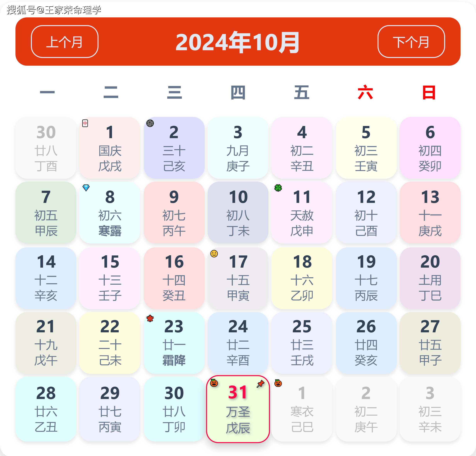Select October 3 九月 庚子 cell
Viewport: 476px width, 456px height.
tap(238, 148)
